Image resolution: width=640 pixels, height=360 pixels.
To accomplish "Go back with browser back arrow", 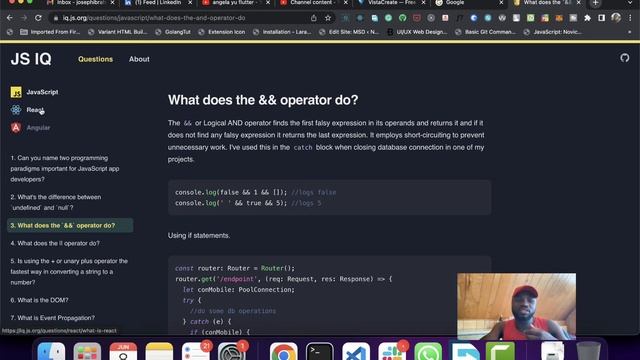I will click(x=9, y=18).
